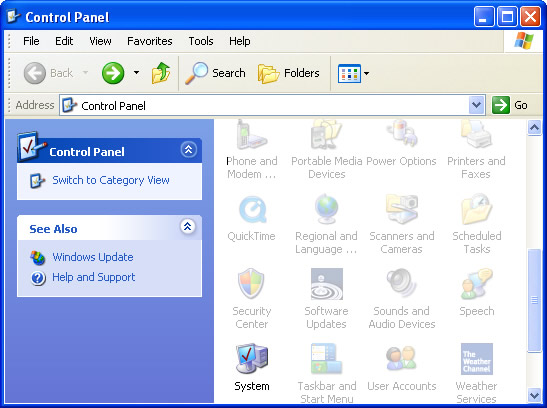Viewport: 547px width, 408px height.
Task: Open Portable Media Devices icon
Action: [327, 135]
